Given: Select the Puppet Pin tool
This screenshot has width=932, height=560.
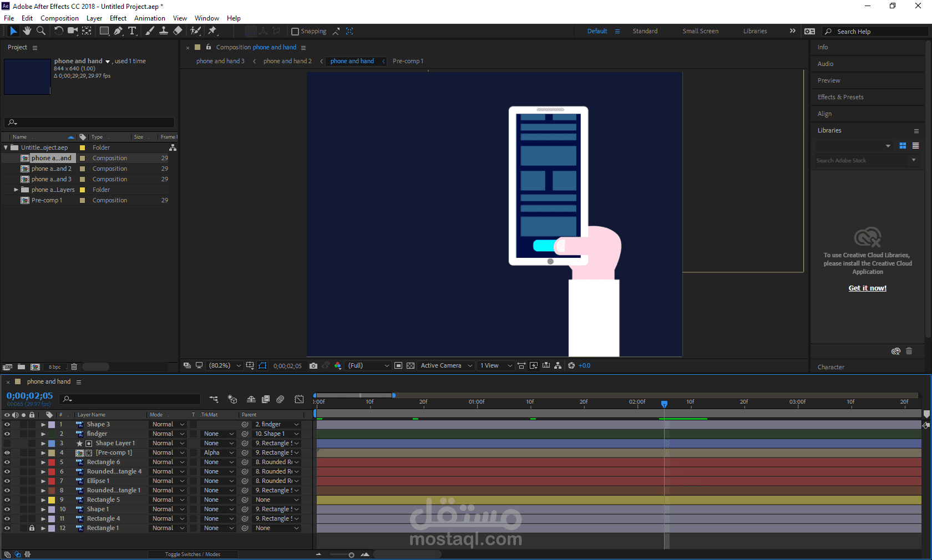Looking at the screenshot, I should click(212, 31).
